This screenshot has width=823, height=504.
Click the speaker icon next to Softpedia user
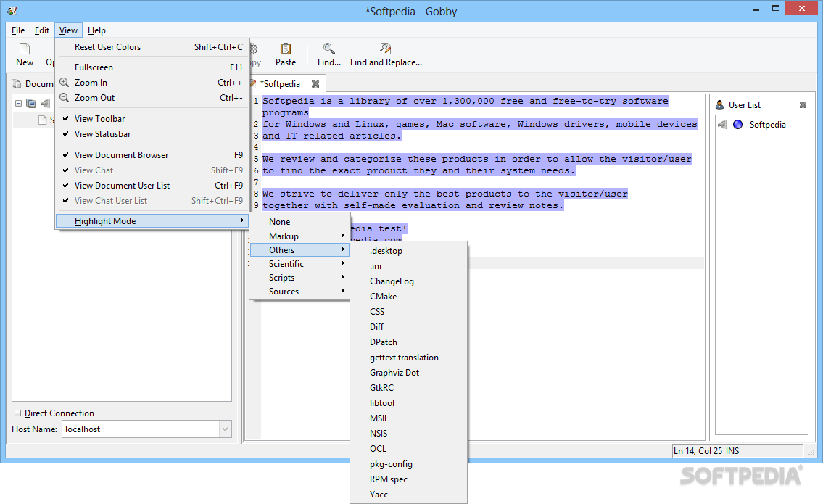[x=723, y=125]
